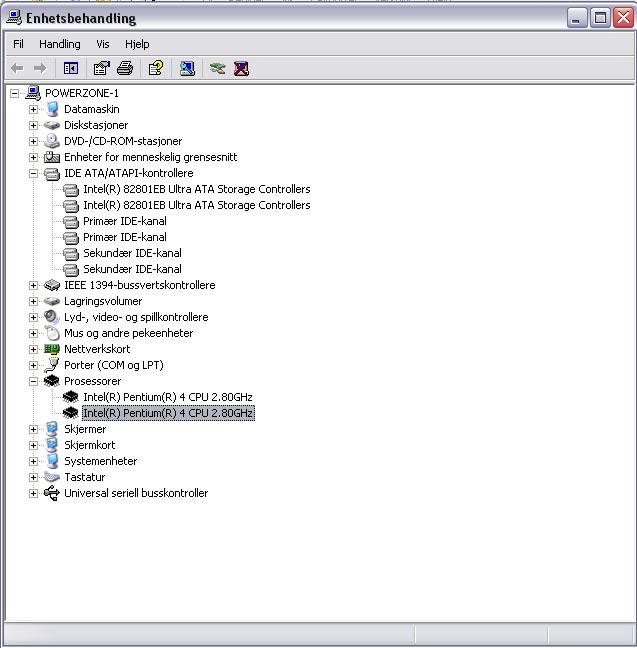Open the Vis menu
The height and width of the screenshot is (648, 637).
(103, 44)
